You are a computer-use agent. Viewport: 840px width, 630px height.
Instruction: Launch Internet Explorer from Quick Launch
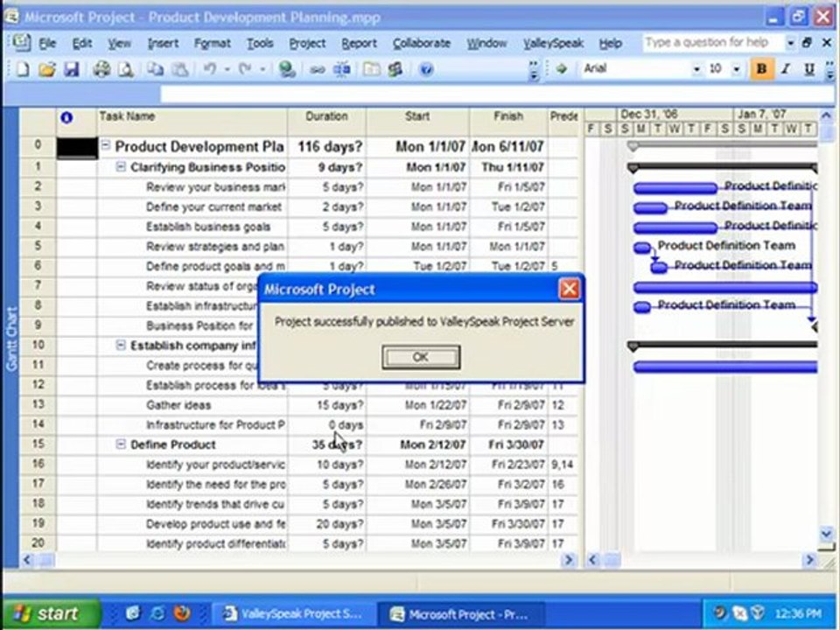click(x=157, y=612)
